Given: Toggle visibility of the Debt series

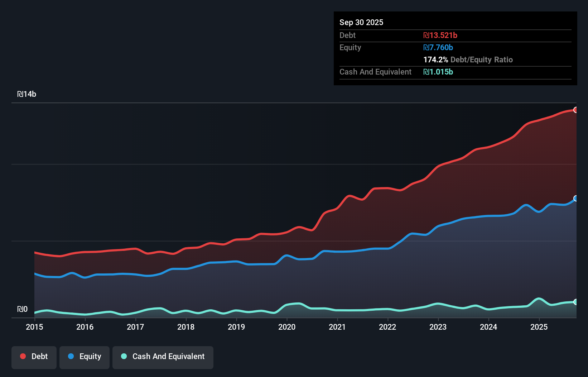Looking at the screenshot, I should point(34,357).
